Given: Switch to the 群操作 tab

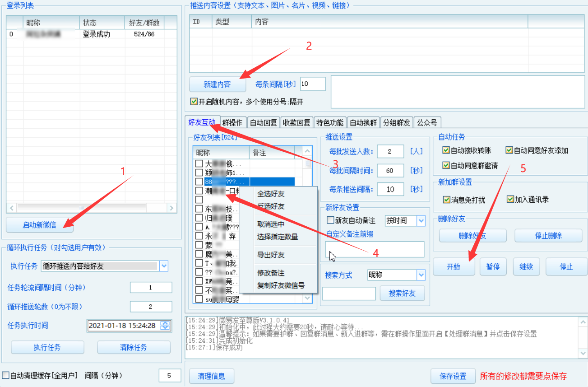Looking at the screenshot, I should 233,122.
